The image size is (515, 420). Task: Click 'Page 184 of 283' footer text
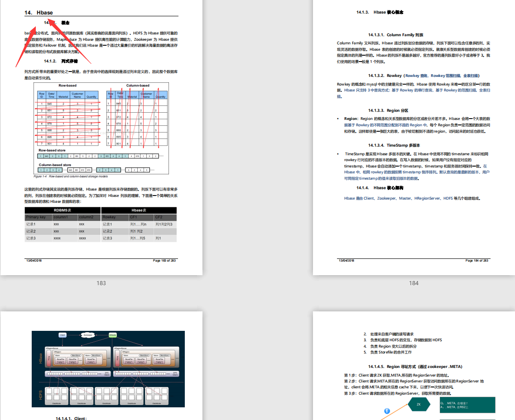click(476, 261)
